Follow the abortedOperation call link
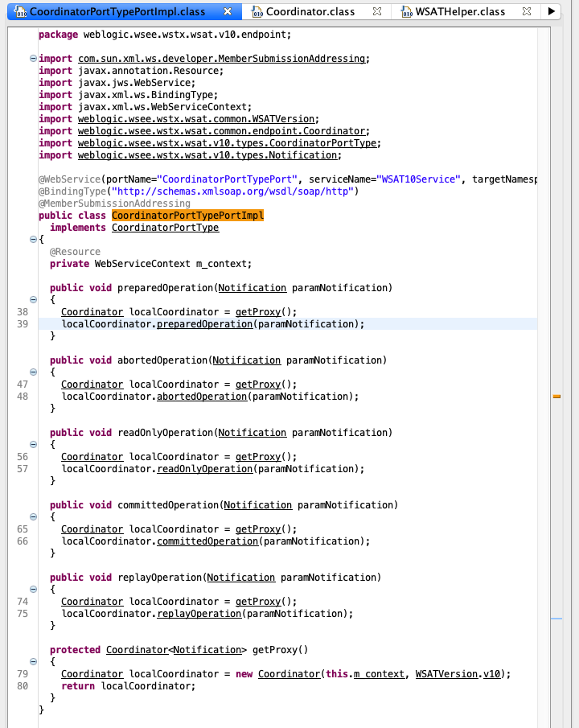Image resolution: width=579 pixels, height=728 pixels. (202, 397)
